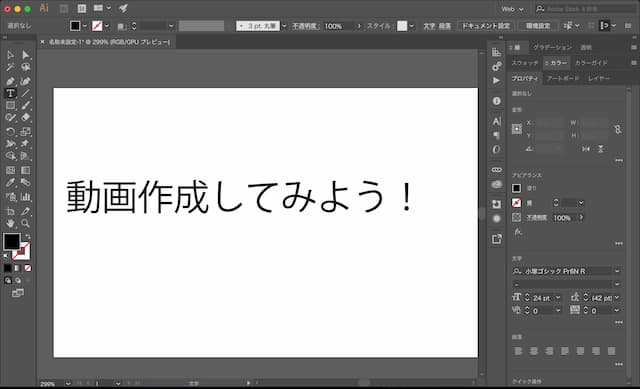Open the stroke color dropdown in control bar
Screen dimensions: 640x389
[107, 26]
